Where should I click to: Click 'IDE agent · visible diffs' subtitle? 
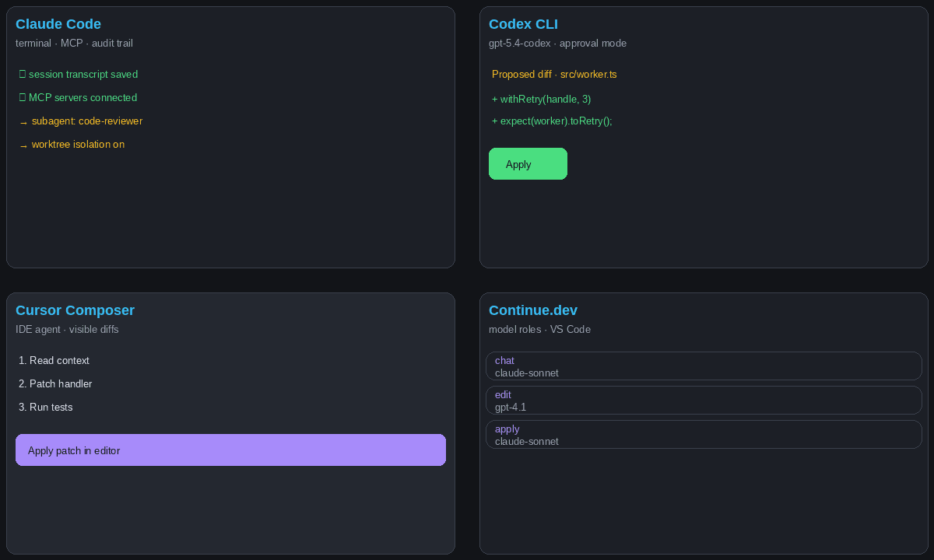(67, 330)
